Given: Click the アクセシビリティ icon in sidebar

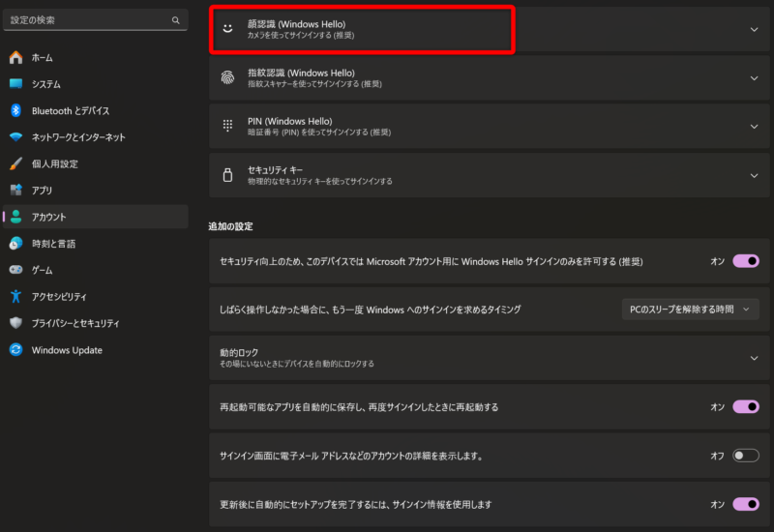Looking at the screenshot, I should tap(15, 297).
